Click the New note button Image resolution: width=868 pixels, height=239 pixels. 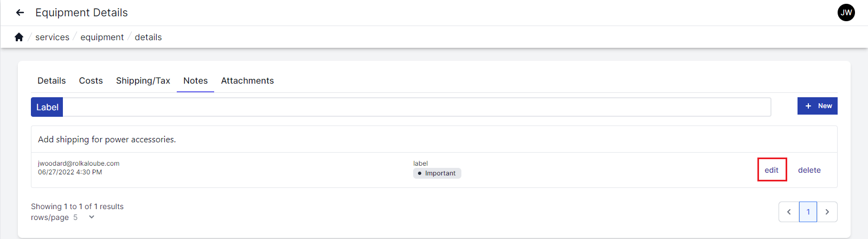(817, 106)
